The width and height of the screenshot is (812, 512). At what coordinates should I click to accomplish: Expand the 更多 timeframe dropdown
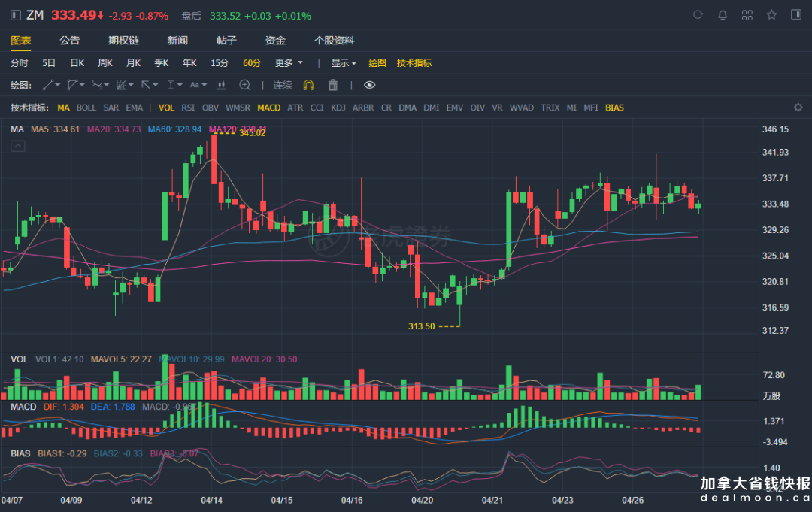[289, 63]
